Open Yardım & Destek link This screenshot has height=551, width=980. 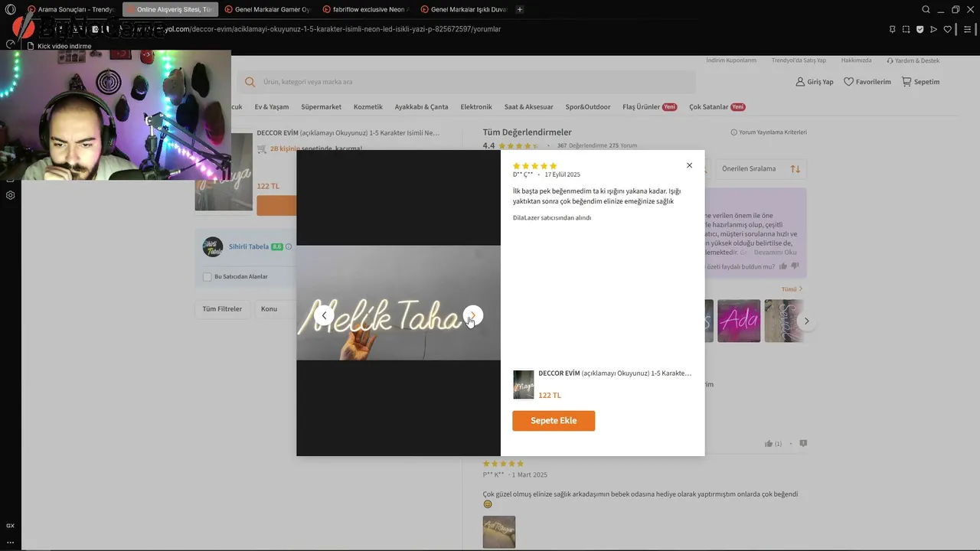(x=913, y=60)
